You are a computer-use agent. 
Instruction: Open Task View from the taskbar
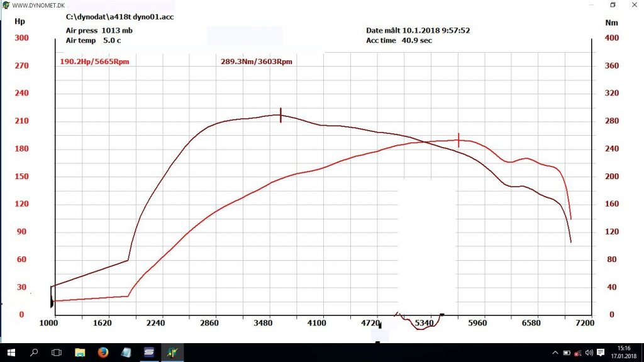coord(56,353)
